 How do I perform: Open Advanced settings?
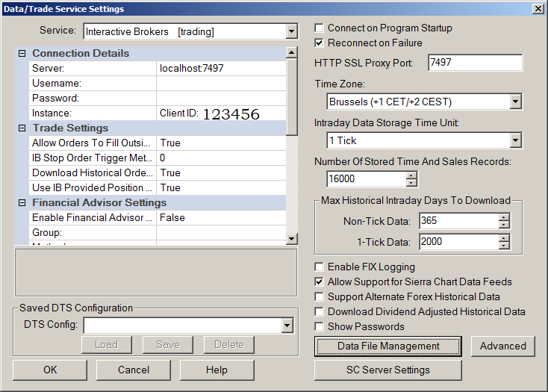click(x=503, y=346)
